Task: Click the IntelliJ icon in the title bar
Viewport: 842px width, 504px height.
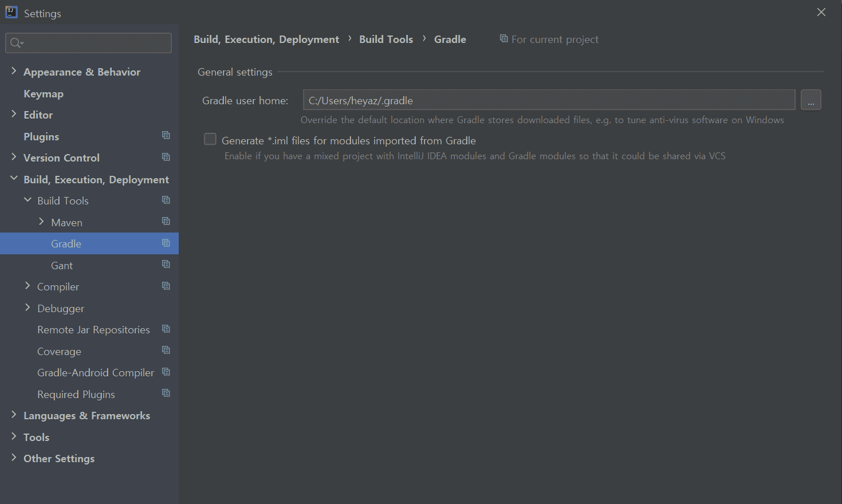Action: [11, 12]
